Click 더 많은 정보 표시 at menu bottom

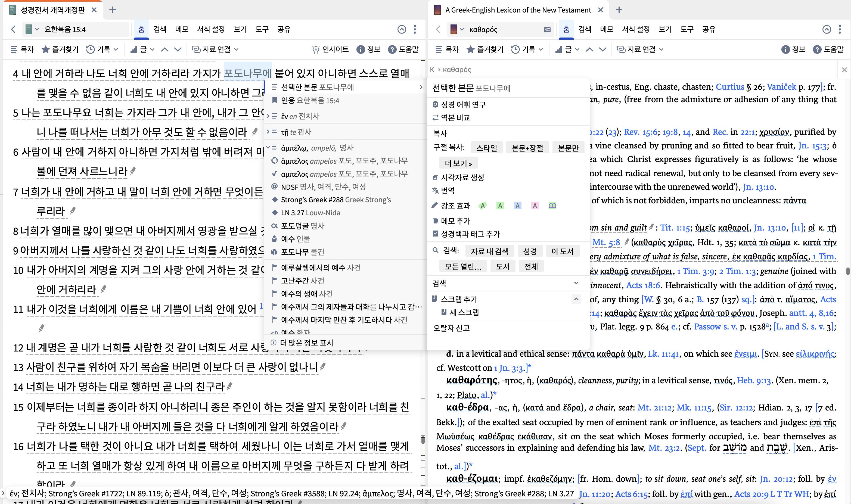[345, 343]
